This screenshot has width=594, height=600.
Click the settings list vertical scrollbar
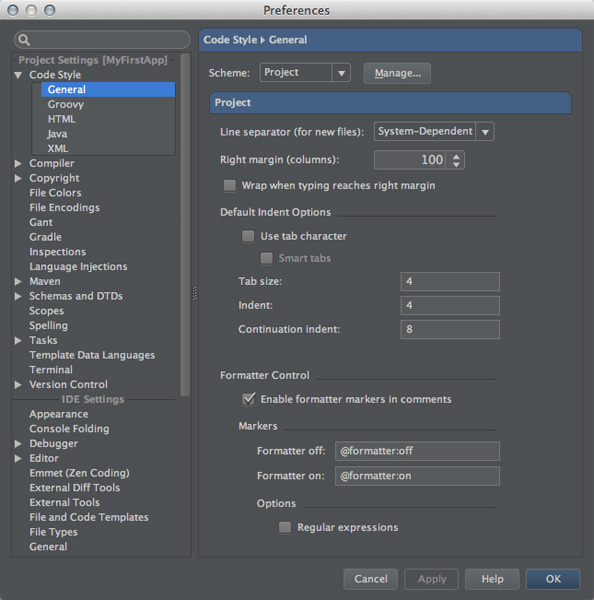pos(185,225)
